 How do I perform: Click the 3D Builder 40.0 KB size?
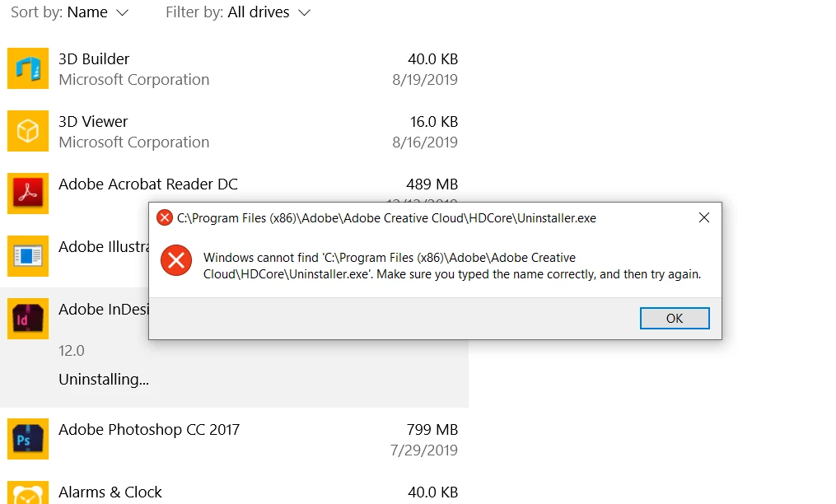[433, 58]
